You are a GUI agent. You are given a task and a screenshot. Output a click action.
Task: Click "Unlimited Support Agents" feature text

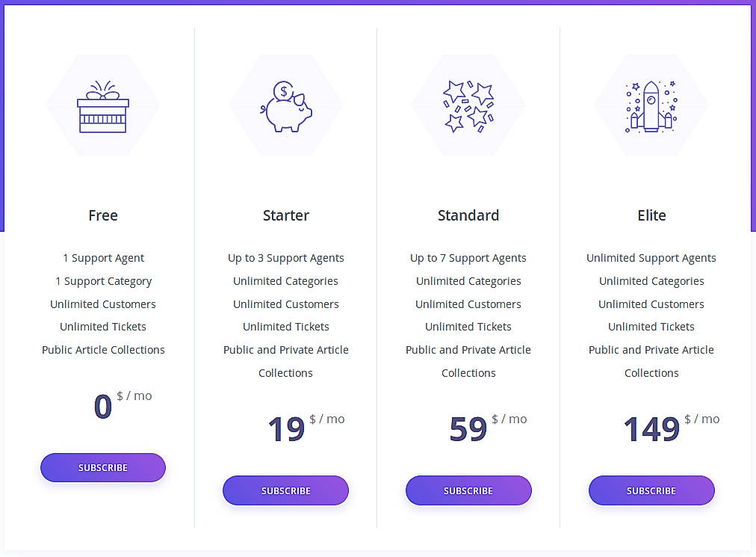[x=651, y=258]
